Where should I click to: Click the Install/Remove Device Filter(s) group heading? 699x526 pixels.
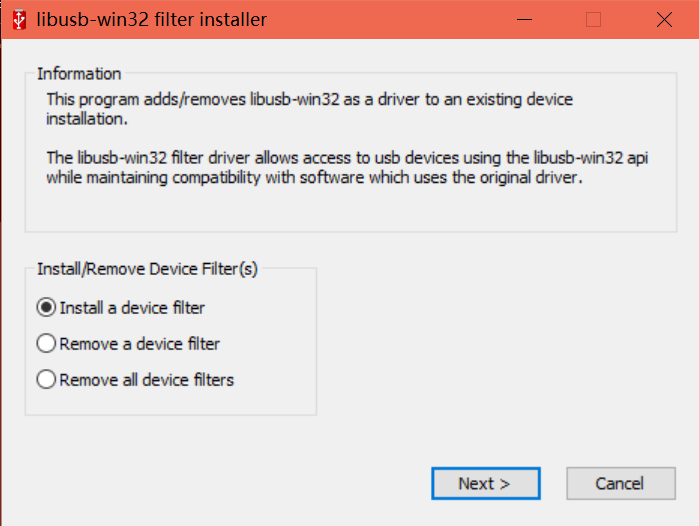147,269
